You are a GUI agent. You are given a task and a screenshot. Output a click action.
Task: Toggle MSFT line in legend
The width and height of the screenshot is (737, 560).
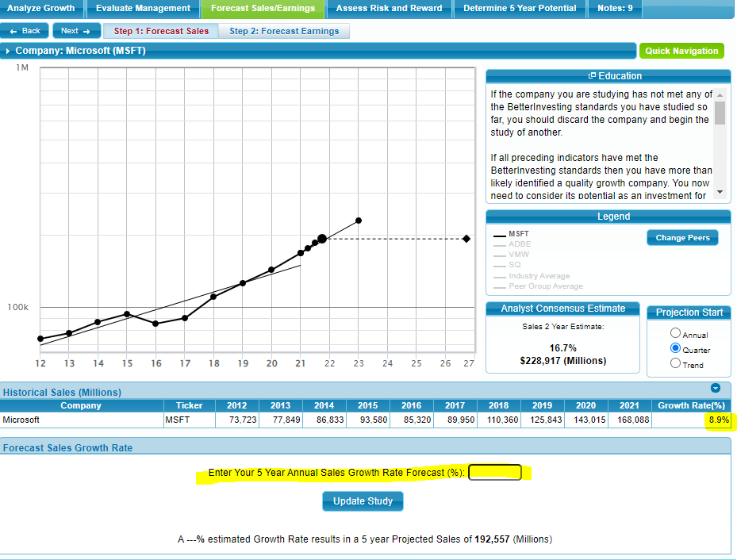[x=512, y=233]
